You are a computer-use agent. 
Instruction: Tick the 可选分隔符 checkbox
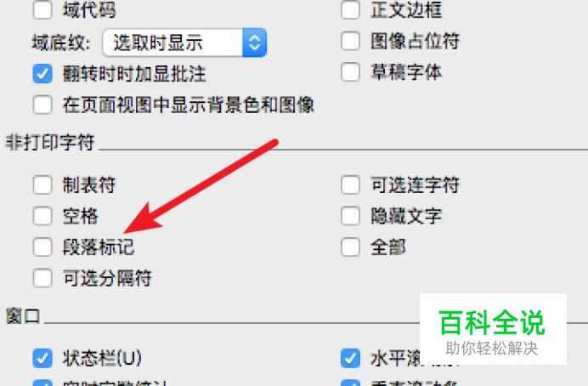(42, 278)
